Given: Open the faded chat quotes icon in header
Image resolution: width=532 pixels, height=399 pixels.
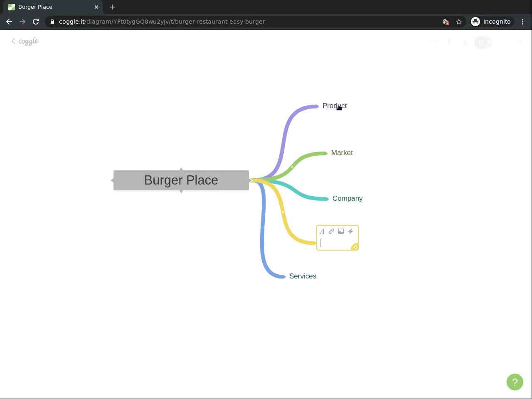Looking at the screenshot, I should [x=519, y=42].
